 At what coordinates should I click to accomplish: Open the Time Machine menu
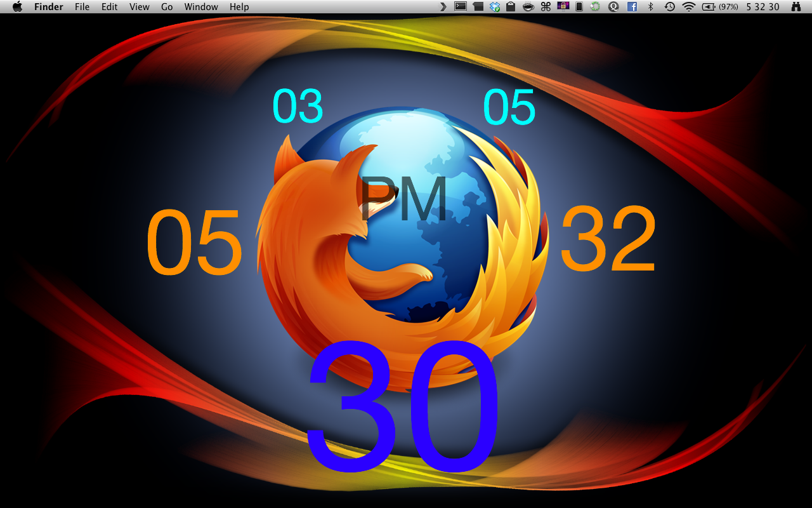point(670,7)
